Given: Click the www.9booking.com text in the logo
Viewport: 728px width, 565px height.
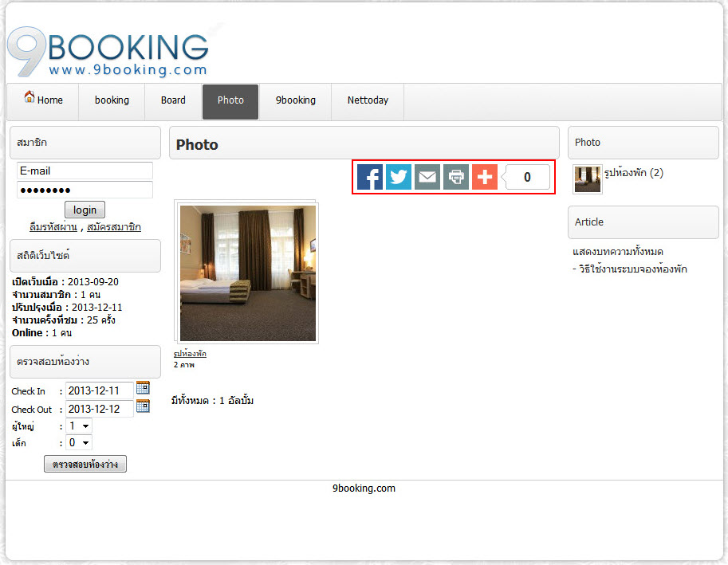Looking at the screenshot, I should coord(128,69).
